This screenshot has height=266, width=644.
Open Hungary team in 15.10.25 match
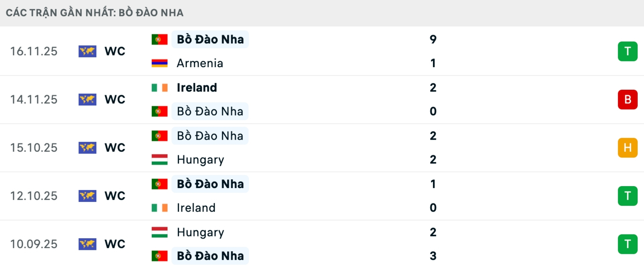point(200,160)
